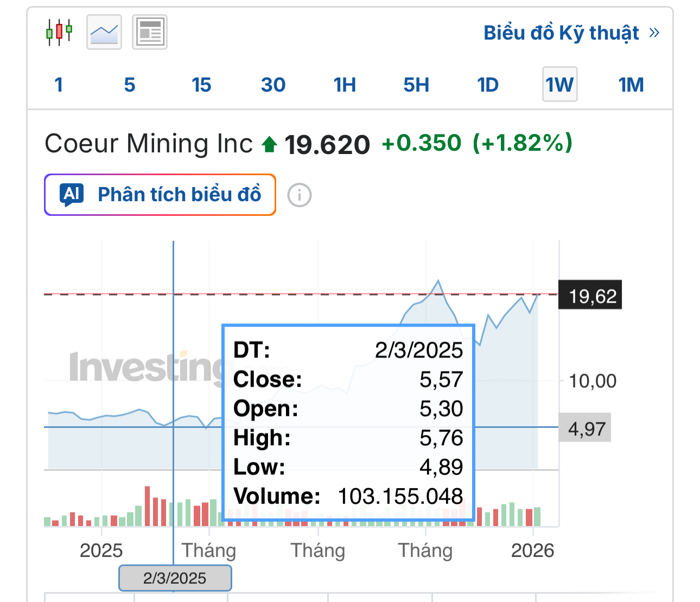700x602 pixels.
Task: Click the 19,62 current price label
Action: [590, 296]
